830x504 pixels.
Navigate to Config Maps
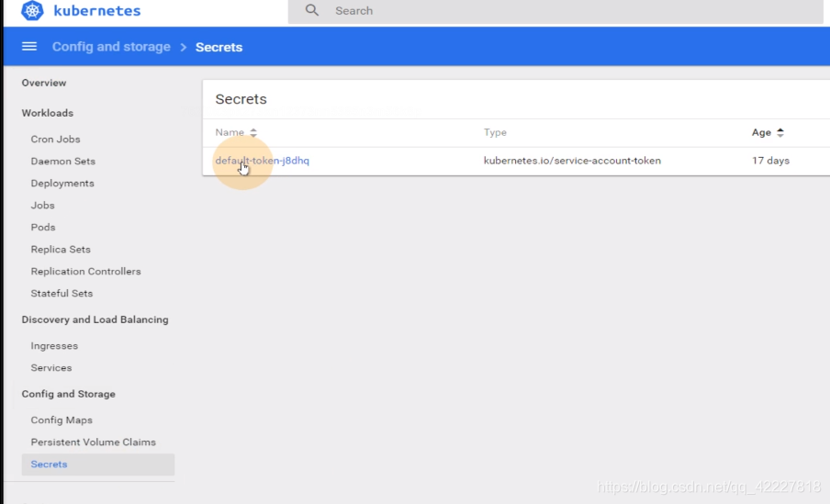coord(62,420)
